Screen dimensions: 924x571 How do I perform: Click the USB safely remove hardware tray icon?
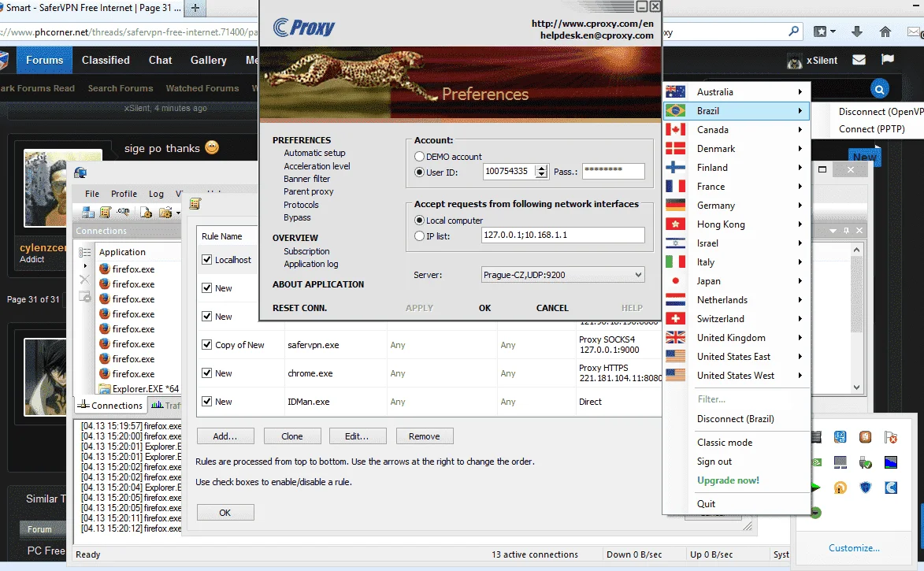[865, 462]
